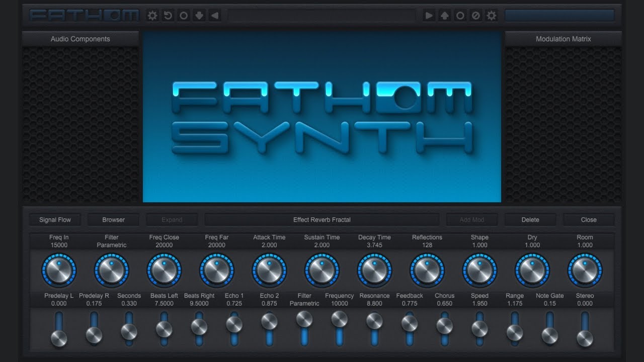Click the Beats Left value 7.5000
The image size is (644, 362).
pos(164,304)
